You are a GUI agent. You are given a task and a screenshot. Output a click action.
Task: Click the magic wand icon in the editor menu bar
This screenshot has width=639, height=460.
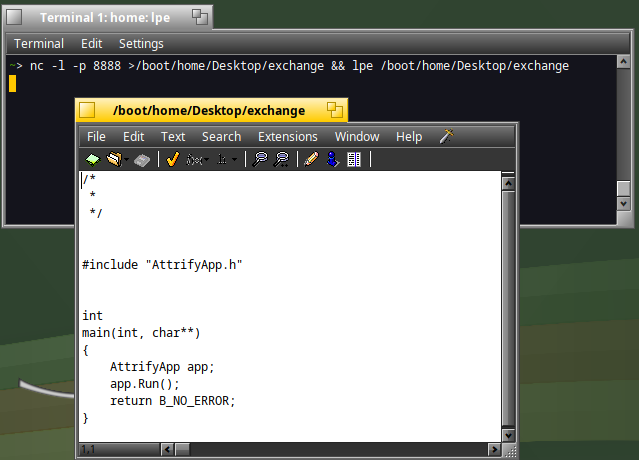pyautogui.click(x=447, y=136)
